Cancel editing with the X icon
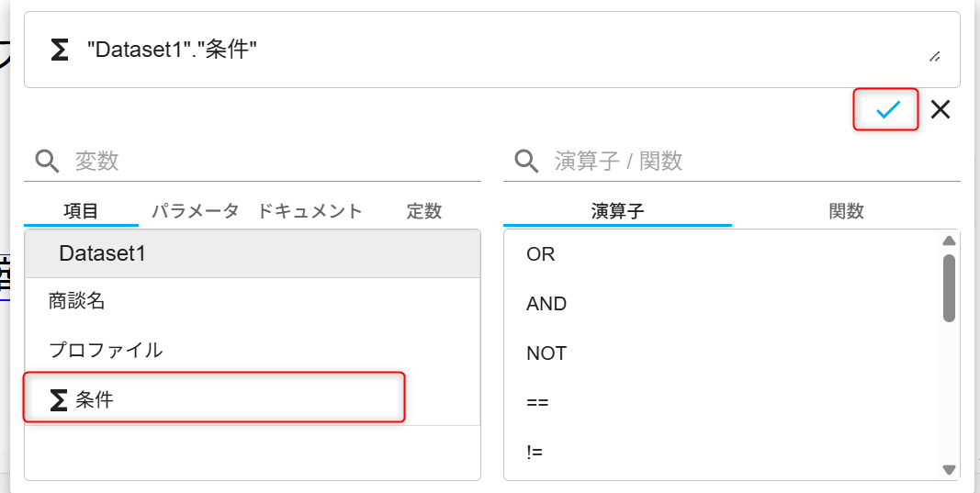The width and height of the screenshot is (980, 493). pyautogui.click(x=940, y=110)
